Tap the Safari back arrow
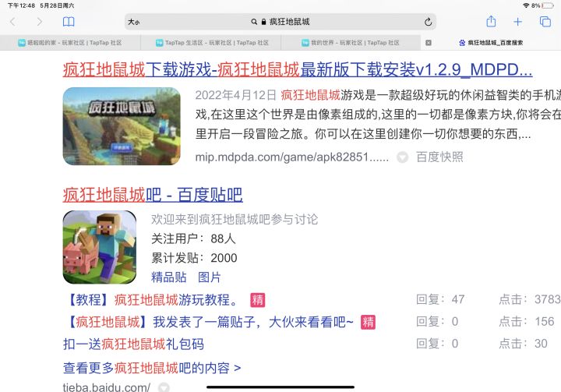The height and width of the screenshot is (392, 561). [x=13, y=22]
